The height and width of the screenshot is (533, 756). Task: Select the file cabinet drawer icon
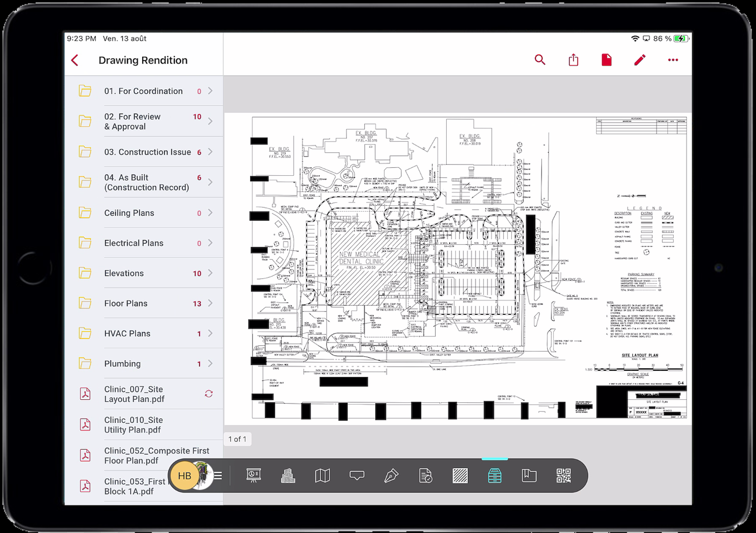[494, 476]
